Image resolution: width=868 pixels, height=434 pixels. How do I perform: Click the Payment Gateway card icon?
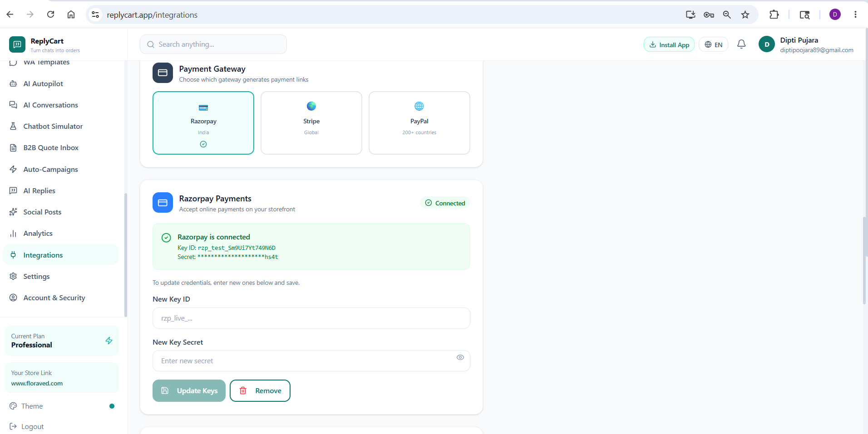[163, 73]
